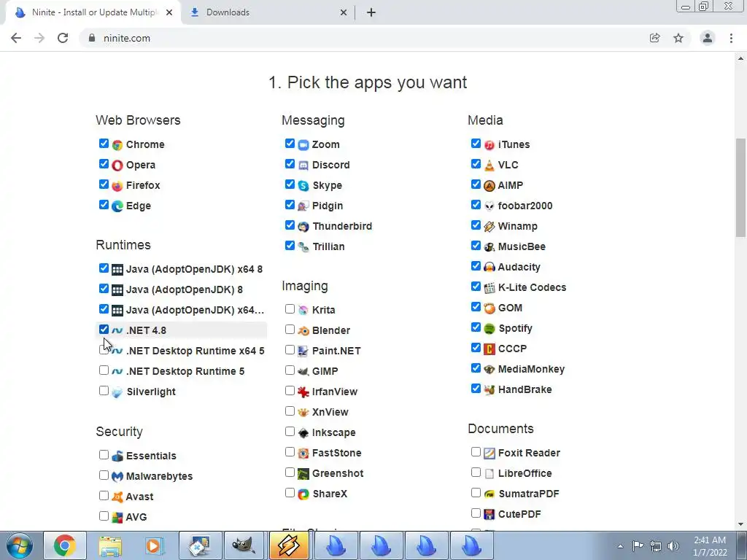This screenshot has height=560, width=747.
Task: Click the Discord app icon
Action: pos(303,166)
